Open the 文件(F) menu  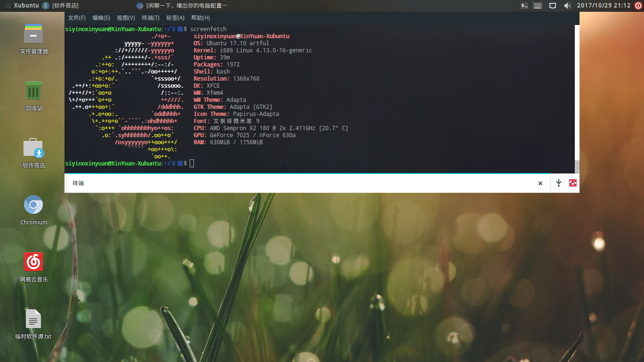coord(77,18)
